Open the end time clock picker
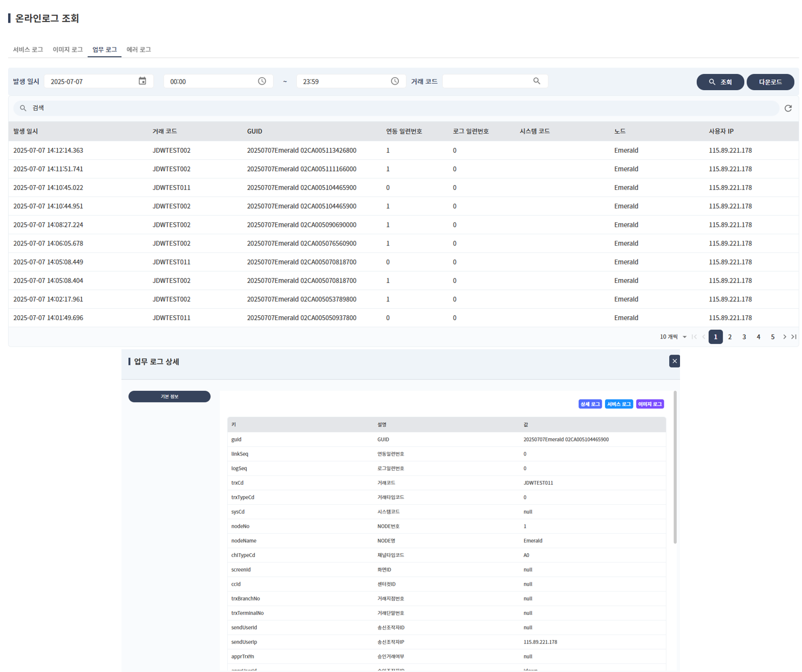The width and height of the screenshot is (802, 672). [x=395, y=81]
